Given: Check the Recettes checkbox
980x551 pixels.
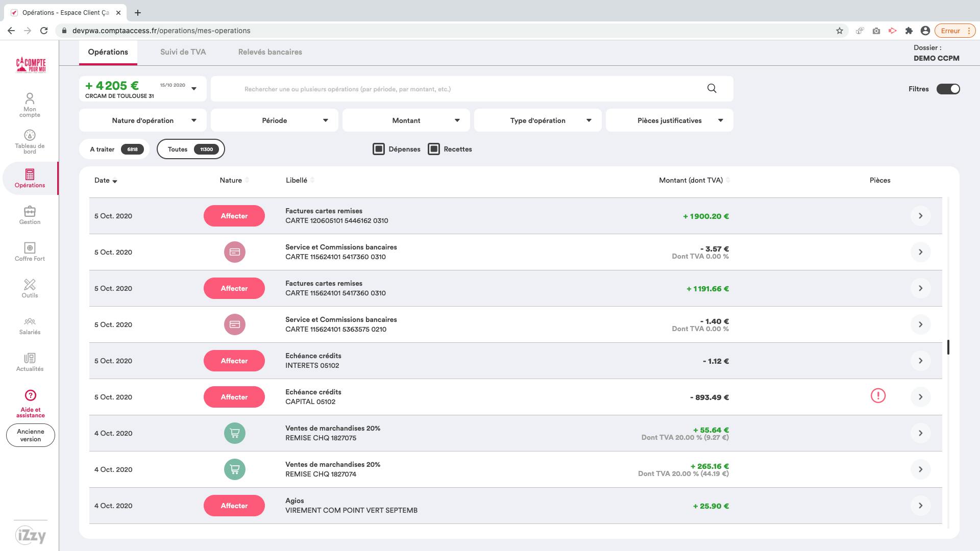Looking at the screenshot, I should coord(434,149).
